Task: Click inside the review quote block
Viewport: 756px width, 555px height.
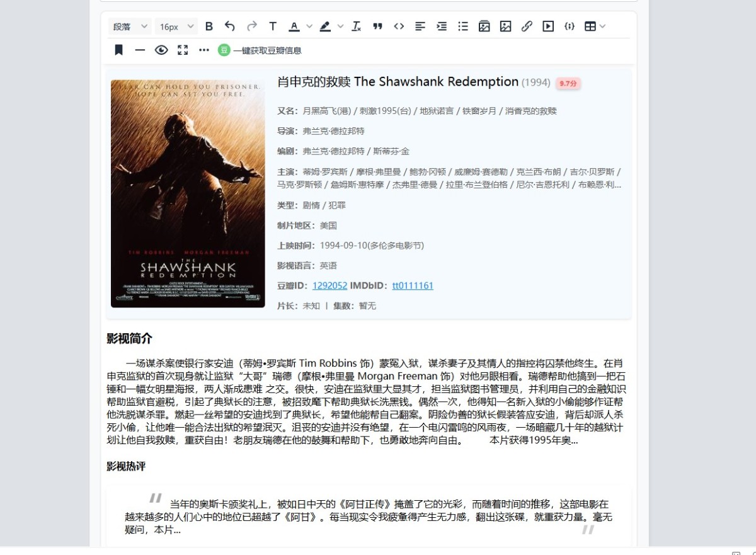Action: 369,517
